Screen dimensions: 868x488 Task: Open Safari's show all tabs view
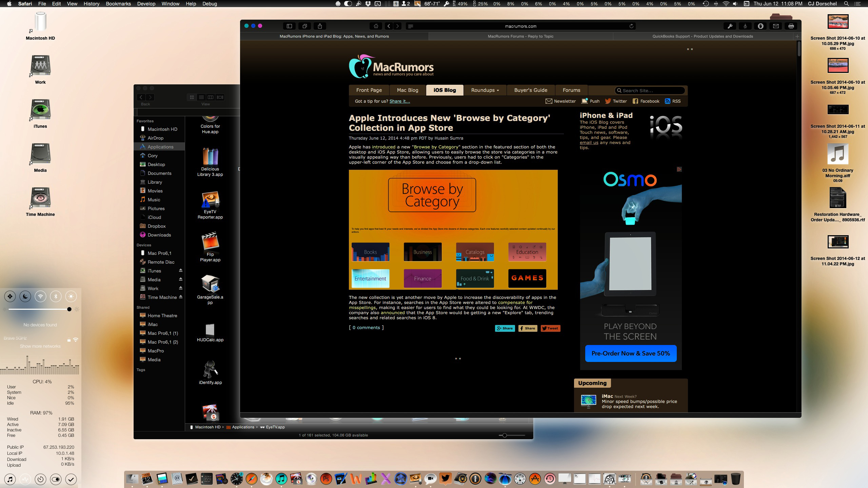(304, 26)
